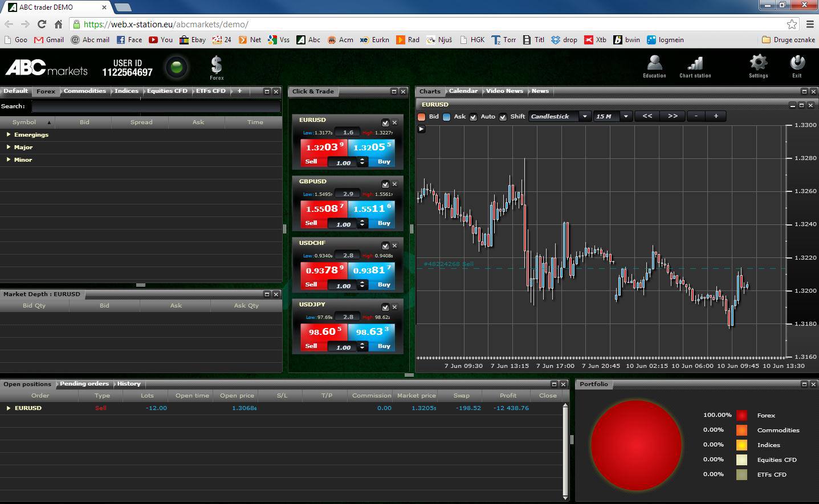Zoom in chart with + button

[x=716, y=116]
